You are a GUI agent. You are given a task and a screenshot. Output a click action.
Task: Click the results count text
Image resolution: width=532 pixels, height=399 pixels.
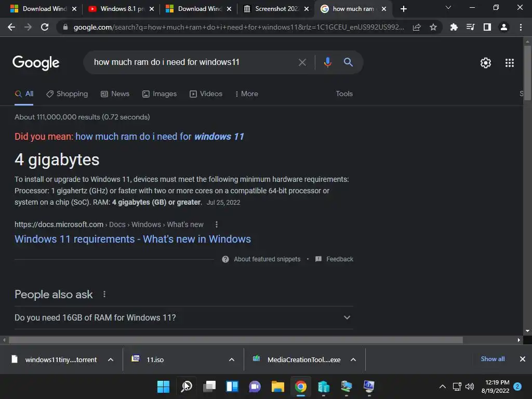pyautogui.click(x=82, y=117)
